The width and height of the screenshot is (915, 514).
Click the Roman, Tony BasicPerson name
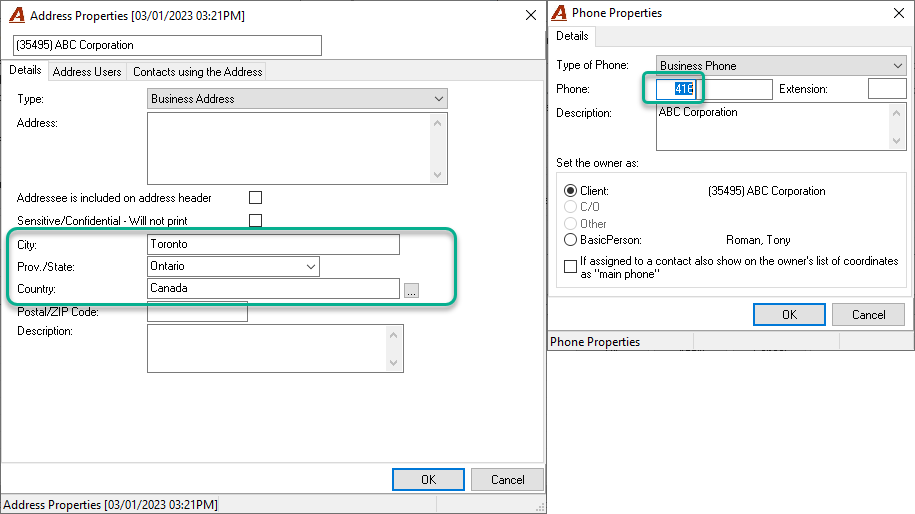(758, 240)
